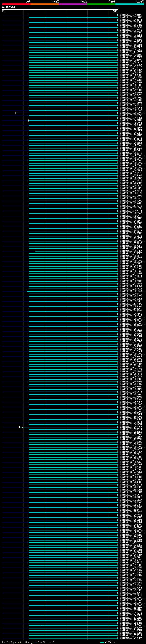Select hit label UniRef100_Q95UU1
The height and width of the screenshot is (644, 146).
tap(131, 266)
